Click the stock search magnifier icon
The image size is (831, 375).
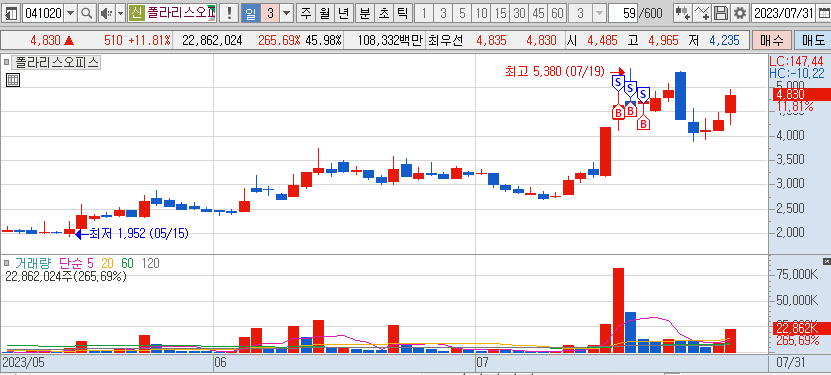coord(86,13)
